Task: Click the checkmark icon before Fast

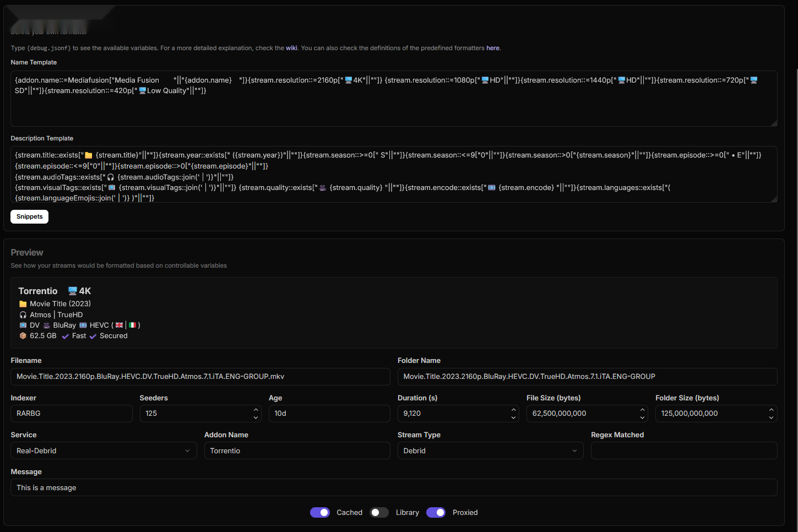Action: (66, 336)
